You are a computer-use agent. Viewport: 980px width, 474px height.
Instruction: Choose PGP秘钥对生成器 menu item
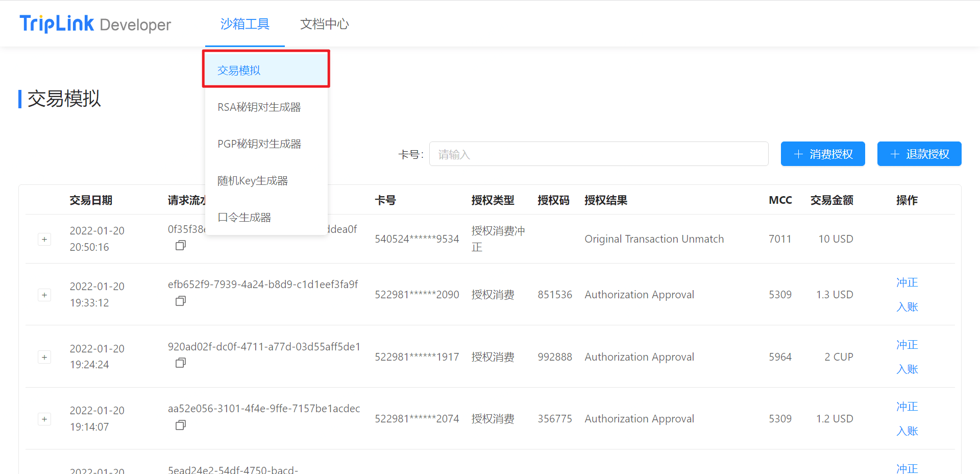pos(259,144)
